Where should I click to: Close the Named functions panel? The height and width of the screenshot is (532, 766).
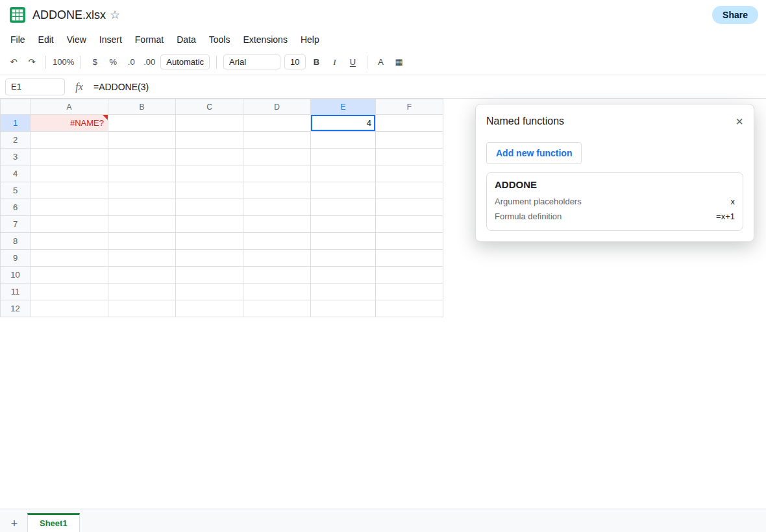point(739,121)
